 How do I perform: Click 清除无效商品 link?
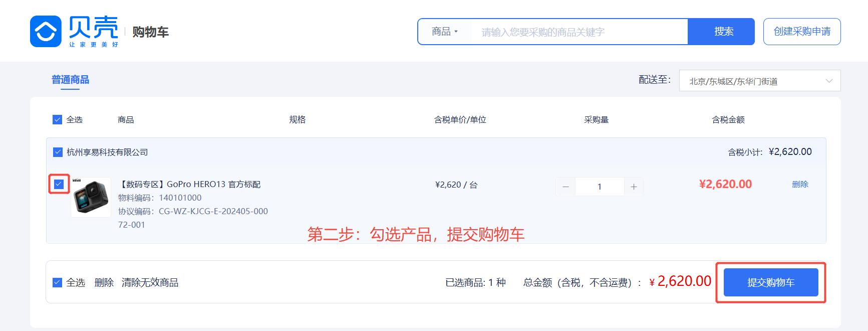(150, 282)
